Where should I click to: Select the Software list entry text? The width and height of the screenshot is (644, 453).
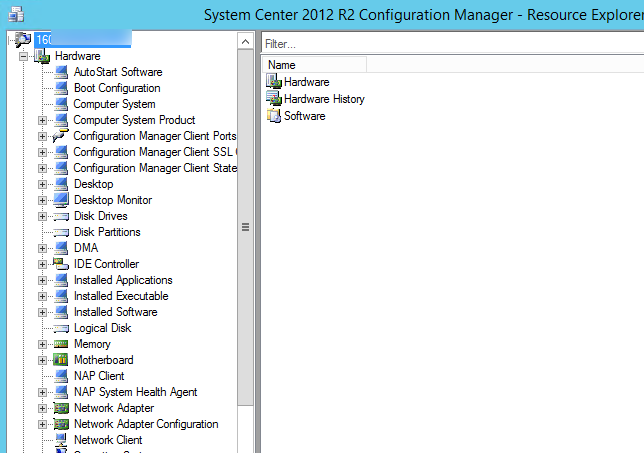(304, 116)
